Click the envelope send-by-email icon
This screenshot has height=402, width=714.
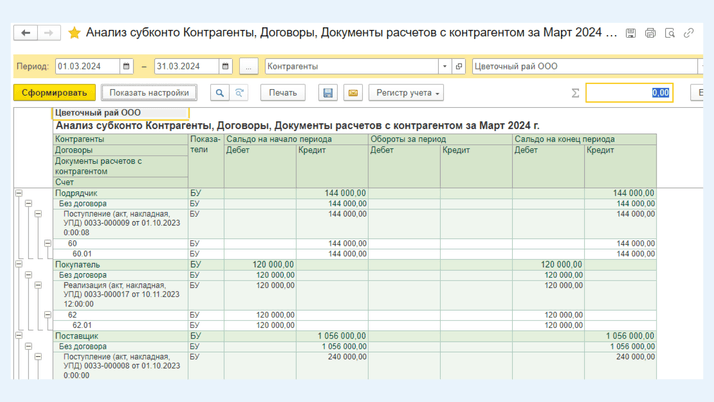(x=353, y=93)
